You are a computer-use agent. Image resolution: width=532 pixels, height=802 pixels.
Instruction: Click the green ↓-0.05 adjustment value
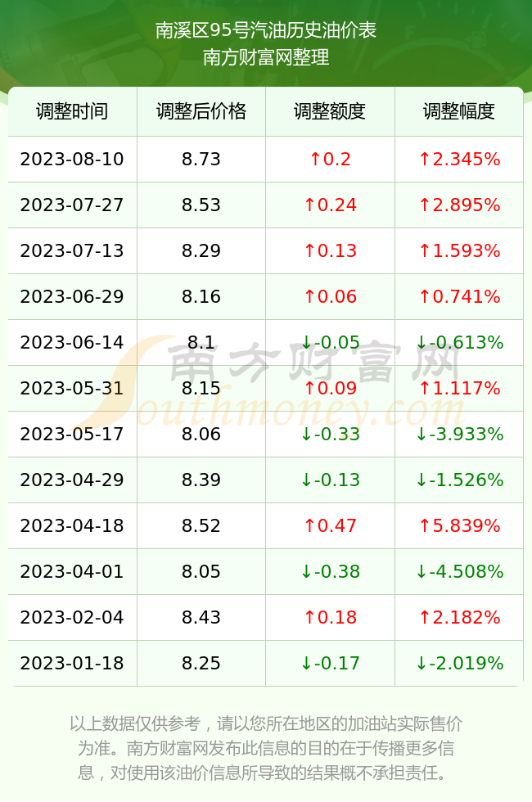click(x=330, y=342)
